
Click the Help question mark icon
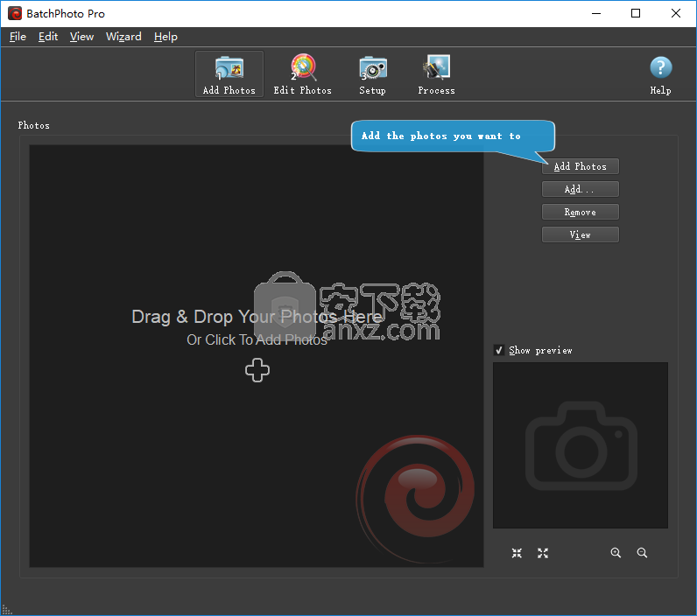coord(660,68)
